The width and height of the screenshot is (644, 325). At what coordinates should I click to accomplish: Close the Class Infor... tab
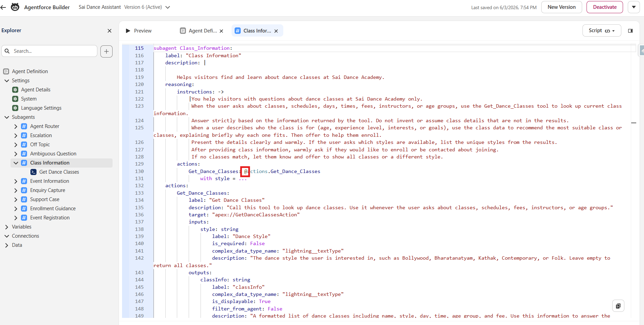click(x=276, y=31)
